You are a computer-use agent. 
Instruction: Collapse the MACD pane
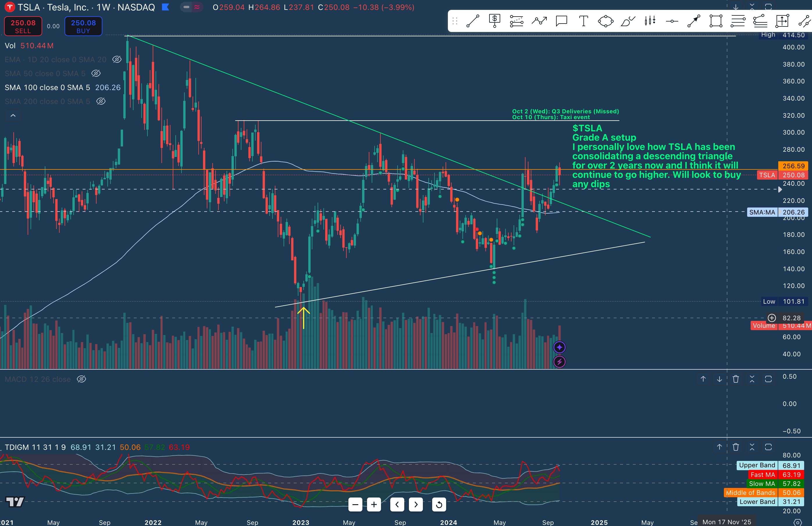752,379
